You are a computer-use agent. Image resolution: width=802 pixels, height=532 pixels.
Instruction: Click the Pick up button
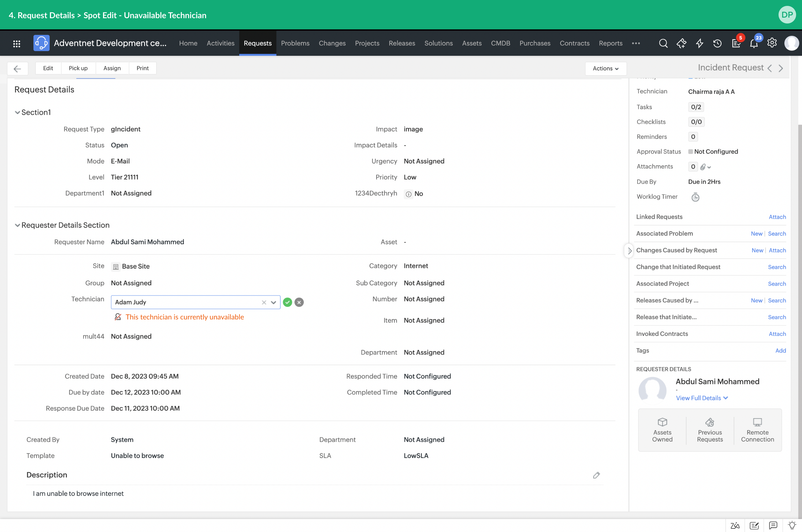[x=78, y=68]
